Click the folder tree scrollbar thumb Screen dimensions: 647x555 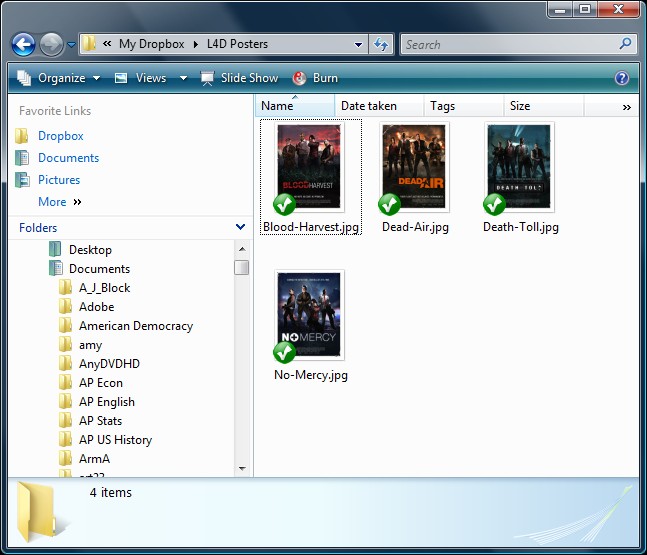click(x=241, y=267)
